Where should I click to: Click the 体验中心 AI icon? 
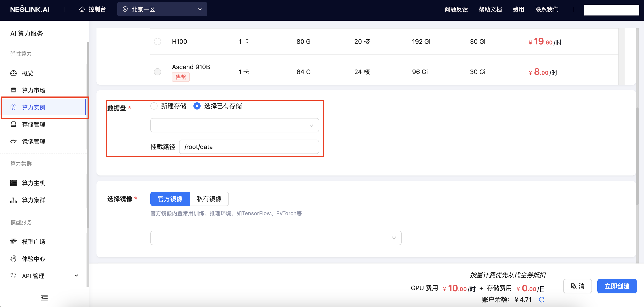(x=13, y=259)
